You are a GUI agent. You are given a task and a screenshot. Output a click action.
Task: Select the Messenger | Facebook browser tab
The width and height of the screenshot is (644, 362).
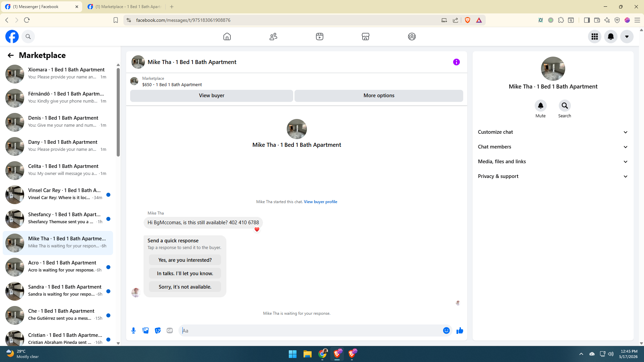click(42, 7)
